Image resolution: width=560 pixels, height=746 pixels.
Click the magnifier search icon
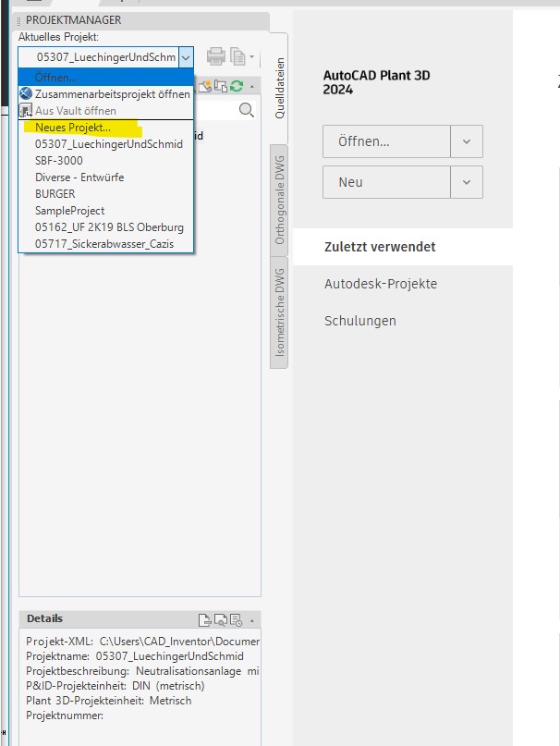(246, 110)
